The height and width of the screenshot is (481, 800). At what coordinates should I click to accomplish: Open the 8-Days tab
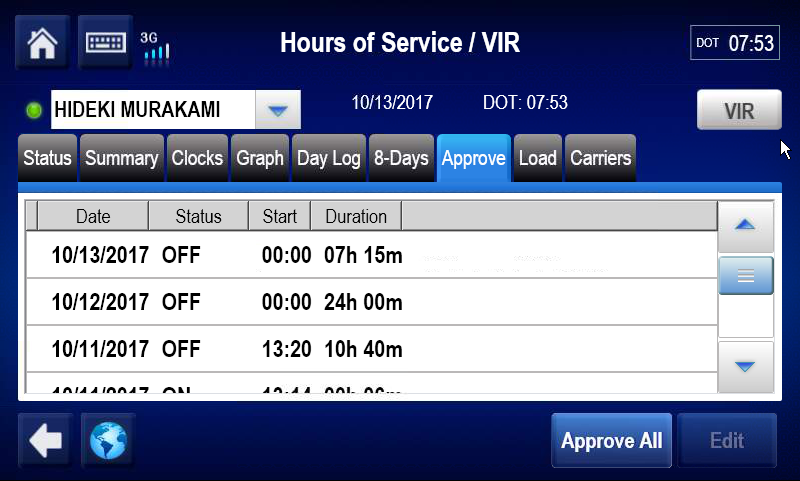pos(401,158)
